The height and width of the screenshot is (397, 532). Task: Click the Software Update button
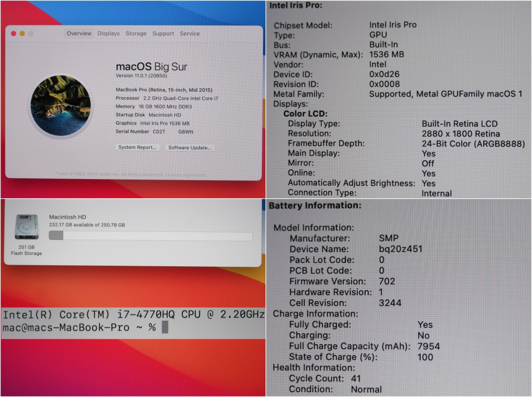[x=190, y=148]
